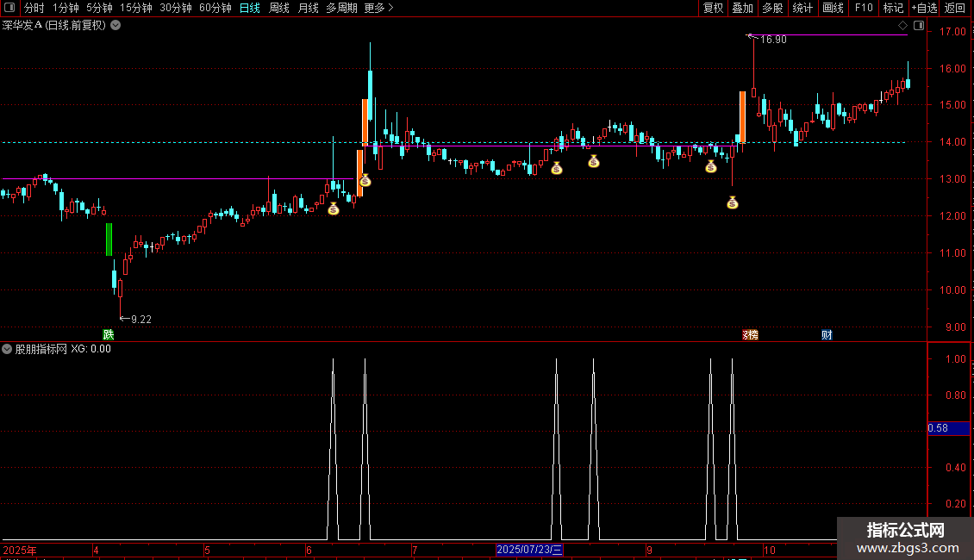Open the dropdown next to 深华发A title
The width and height of the screenshot is (974, 560).
pyautogui.click(x=116, y=26)
